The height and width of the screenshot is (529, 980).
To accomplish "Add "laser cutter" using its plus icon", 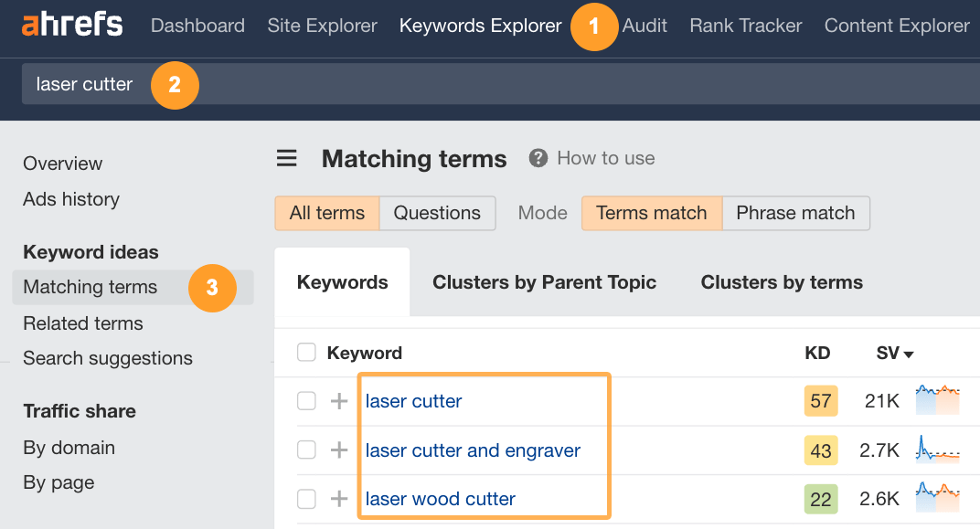I will 338,400.
